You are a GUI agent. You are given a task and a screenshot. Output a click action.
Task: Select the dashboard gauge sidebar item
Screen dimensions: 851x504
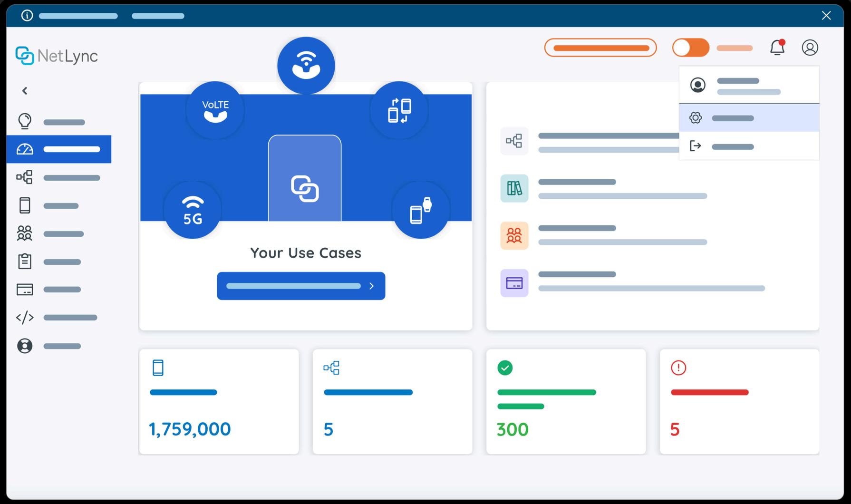(x=59, y=149)
